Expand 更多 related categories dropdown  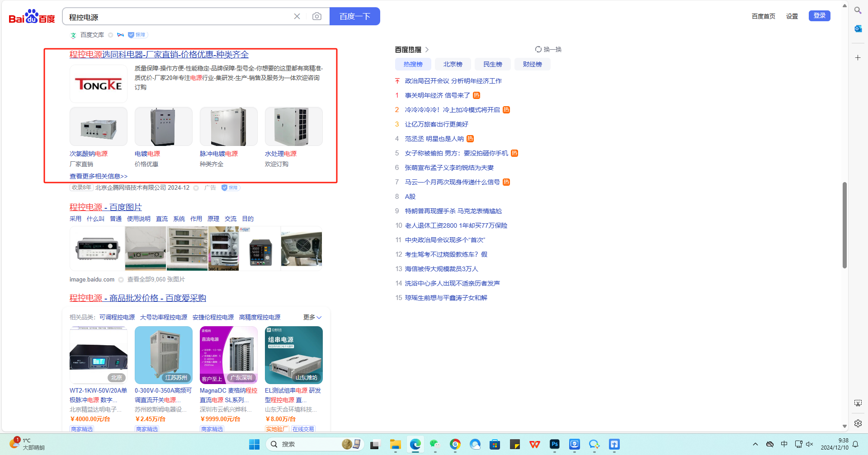click(312, 317)
